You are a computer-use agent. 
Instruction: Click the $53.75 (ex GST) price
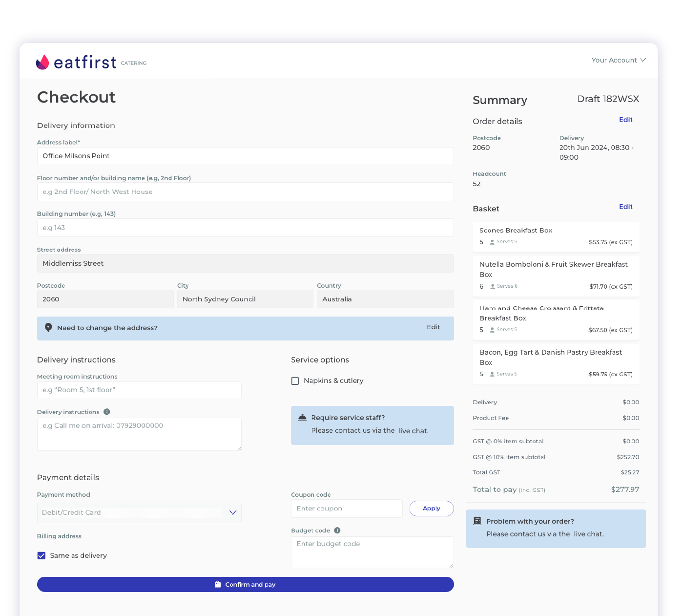tap(610, 242)
